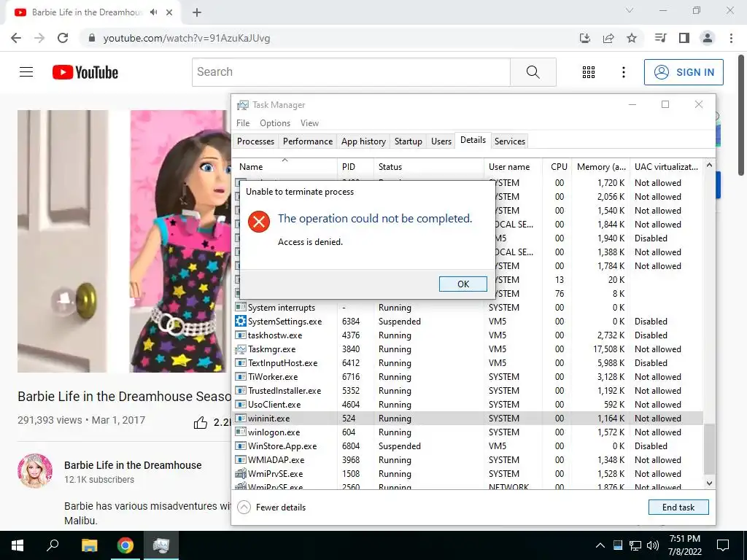Sort by the User name column header
Image resolution: width=747 pixels, height=560 pixels.
pyautogui.click(x=513, y=167)
